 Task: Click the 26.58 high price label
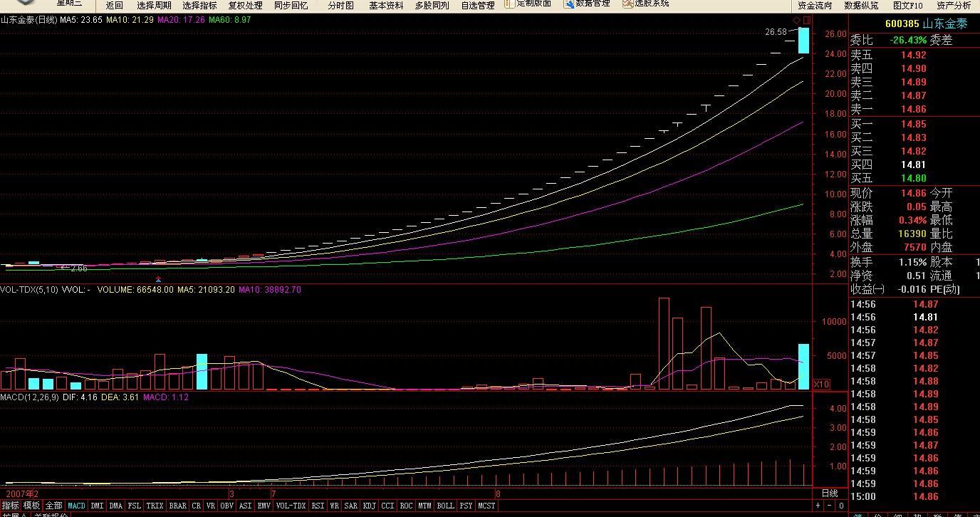click(776, 32)
